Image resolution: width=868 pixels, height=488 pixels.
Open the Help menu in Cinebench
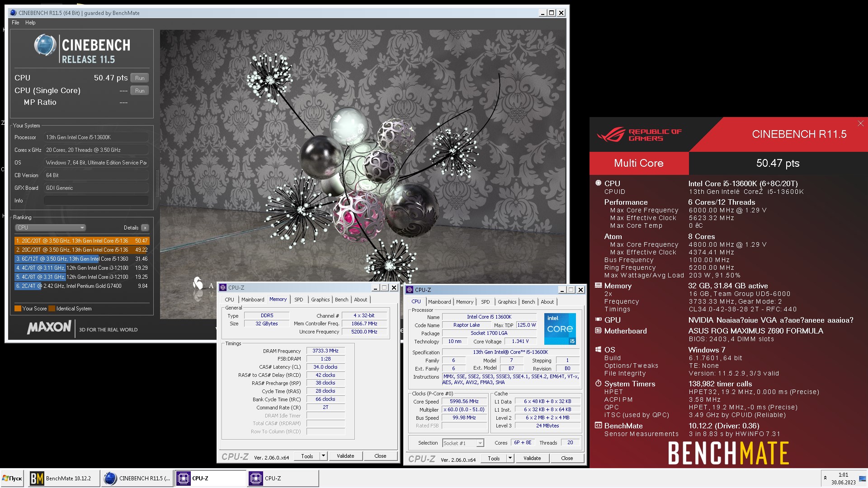[30, 23]
